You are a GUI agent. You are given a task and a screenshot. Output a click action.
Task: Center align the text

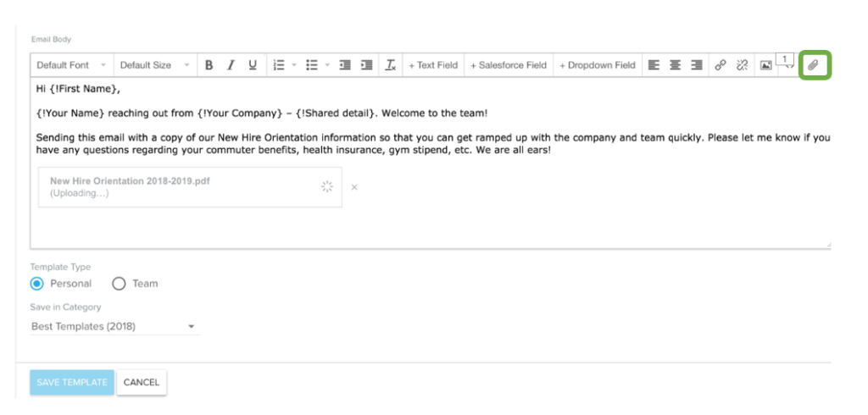point(676,65)
